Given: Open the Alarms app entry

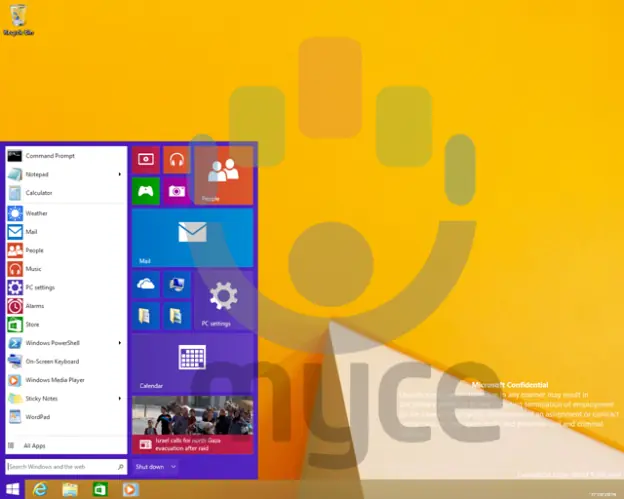Looking at the screenshot, I should 66,306.
